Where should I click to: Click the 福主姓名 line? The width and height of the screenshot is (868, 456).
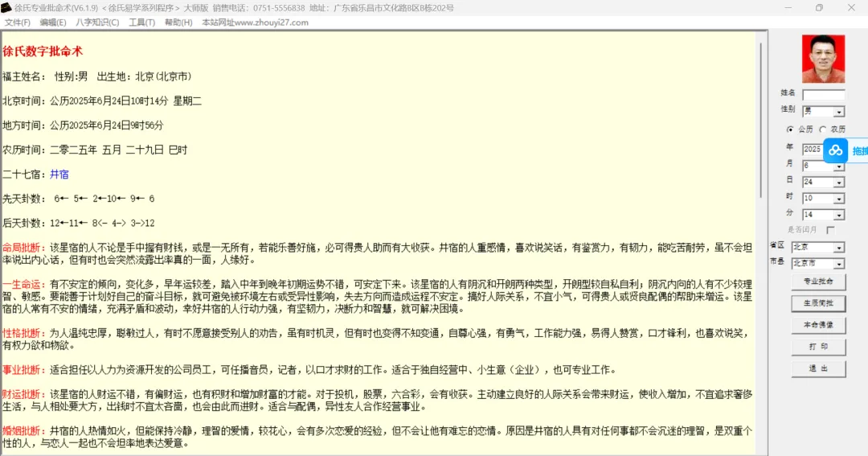point(97,76)
